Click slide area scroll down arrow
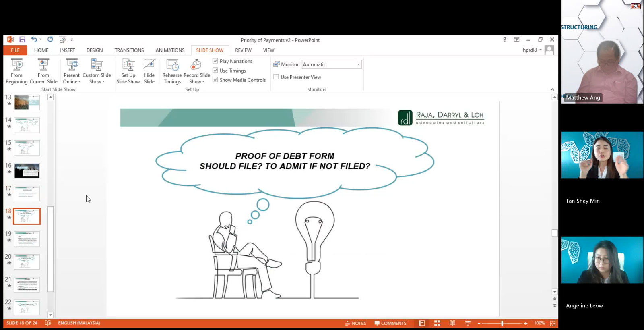Screen dimensions: 644x330 point(555,292)
